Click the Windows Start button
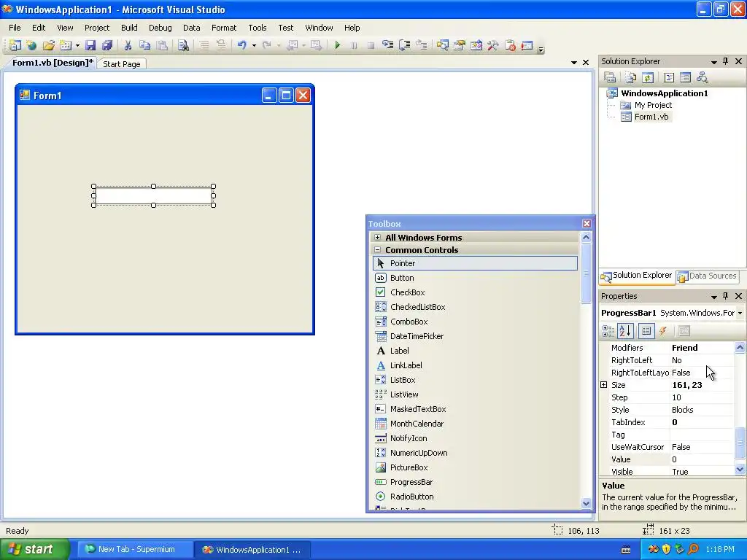Viewport: 747px width, 560px height. point(35,549)
